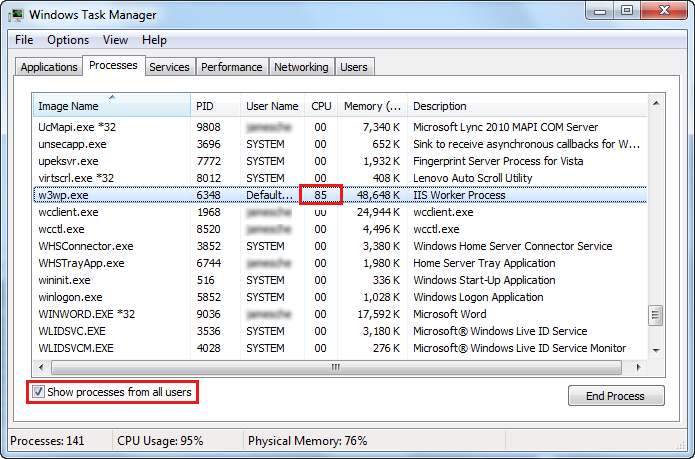Click the End Process button
Viewport: 695px width, 459px height.
(615, 396)
